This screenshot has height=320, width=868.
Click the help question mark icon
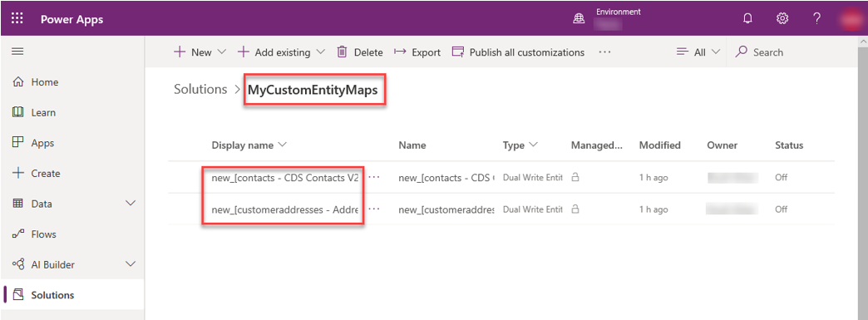[816, 19]
